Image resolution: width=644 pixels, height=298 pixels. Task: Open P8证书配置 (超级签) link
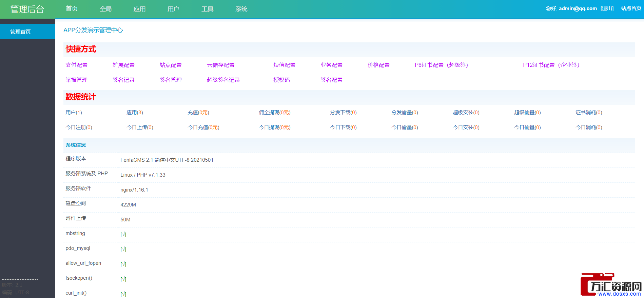click(x=441, y=65)
